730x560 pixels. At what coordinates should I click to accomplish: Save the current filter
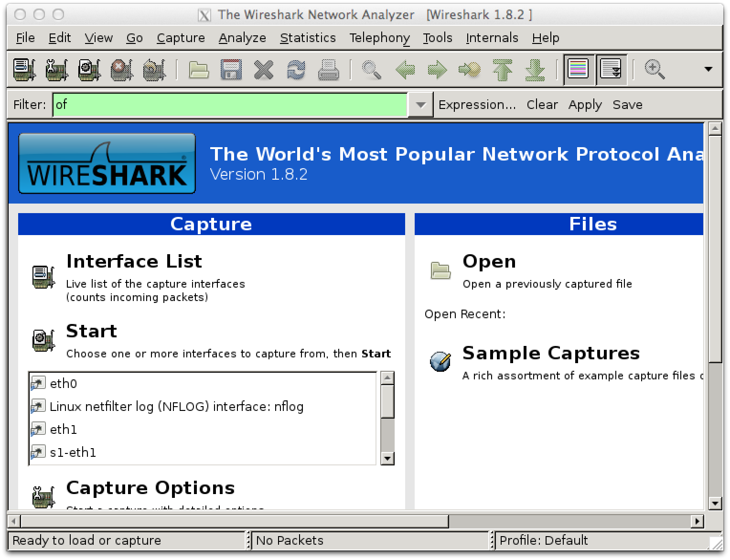coord(627,105)
